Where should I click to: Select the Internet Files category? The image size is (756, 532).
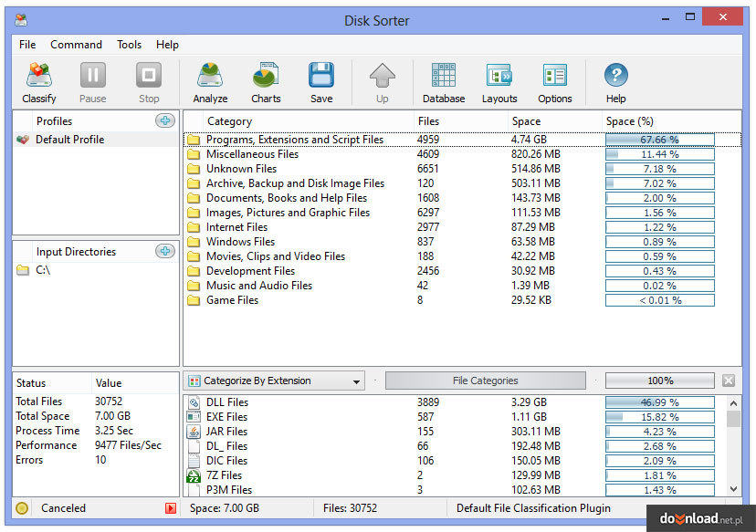pos(462,227)
